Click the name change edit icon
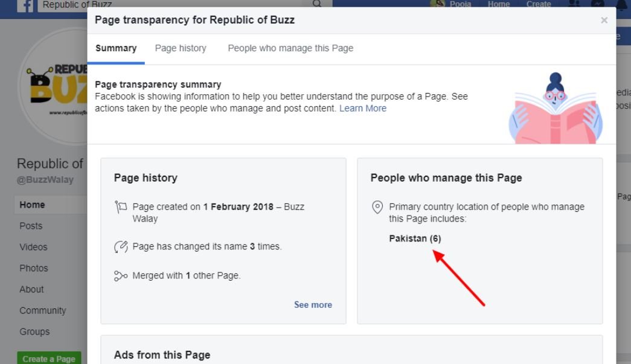The width and height of the screenshot is (631, 364). pyautogui.click(x=121, y=246)
